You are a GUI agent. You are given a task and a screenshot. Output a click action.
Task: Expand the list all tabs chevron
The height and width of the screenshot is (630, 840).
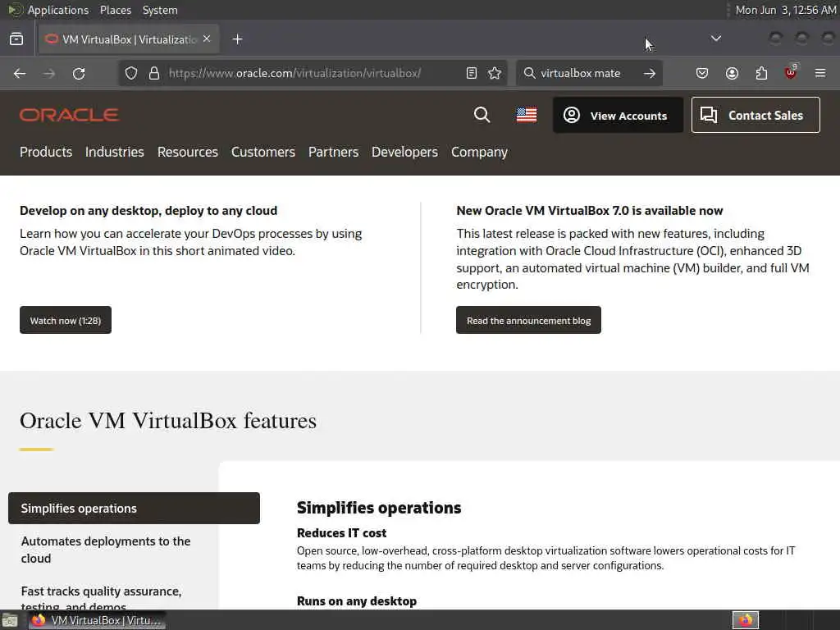coord(715,39)
